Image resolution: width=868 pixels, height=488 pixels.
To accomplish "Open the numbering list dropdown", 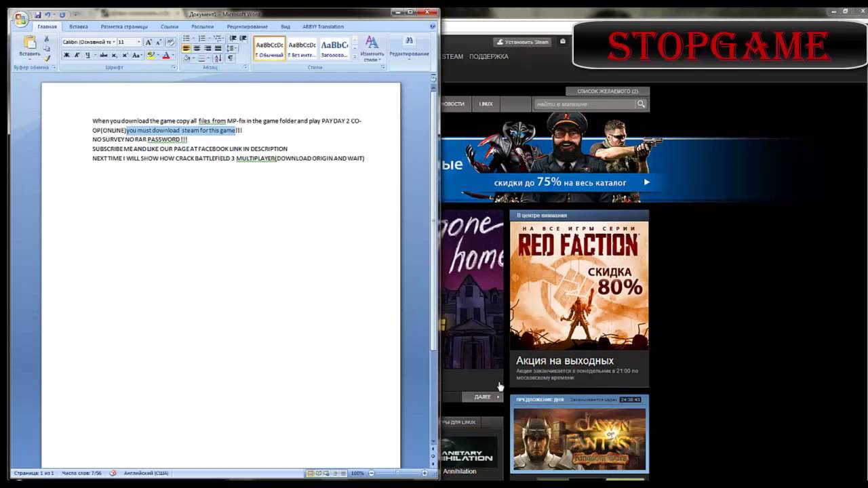I will (x=210, y=39).
